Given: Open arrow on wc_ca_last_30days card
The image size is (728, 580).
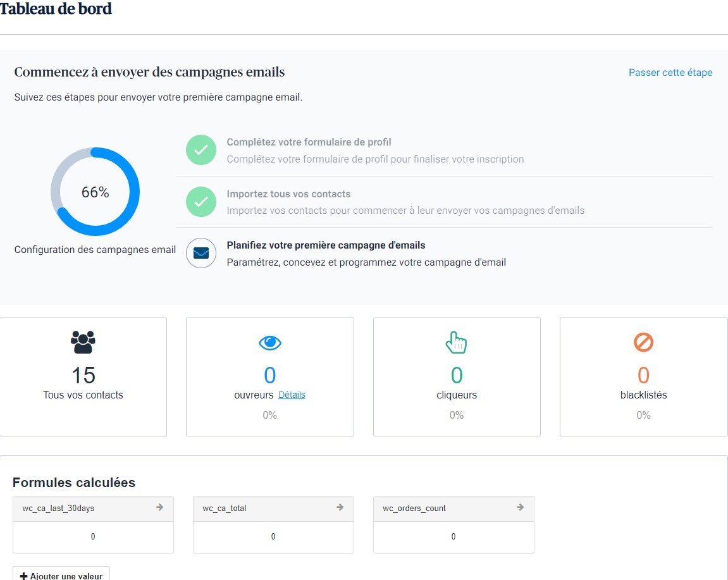Looking at the screenshot, I should click(x=160, y=507).
